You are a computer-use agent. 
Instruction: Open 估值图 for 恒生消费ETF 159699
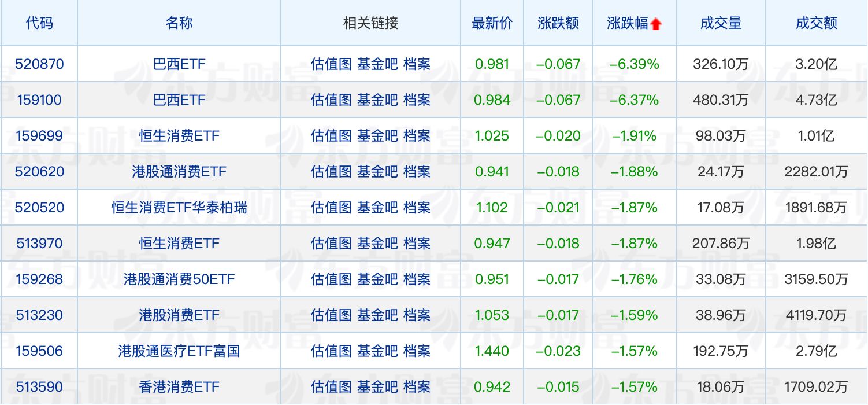coord(331,135)
